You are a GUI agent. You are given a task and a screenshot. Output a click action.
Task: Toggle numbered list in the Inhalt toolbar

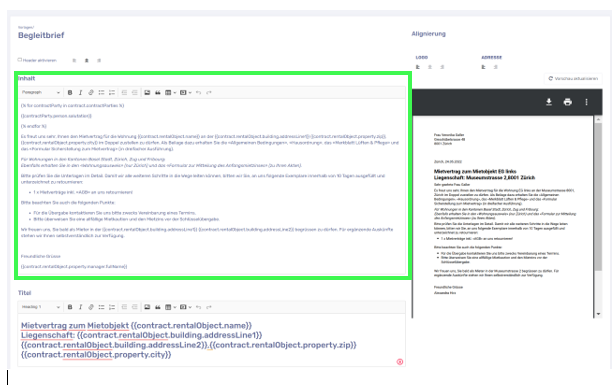[112, 92]
